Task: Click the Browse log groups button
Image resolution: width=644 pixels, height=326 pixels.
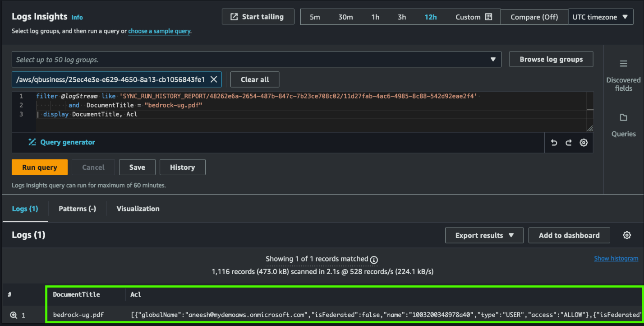Action: tap(551, 59)
